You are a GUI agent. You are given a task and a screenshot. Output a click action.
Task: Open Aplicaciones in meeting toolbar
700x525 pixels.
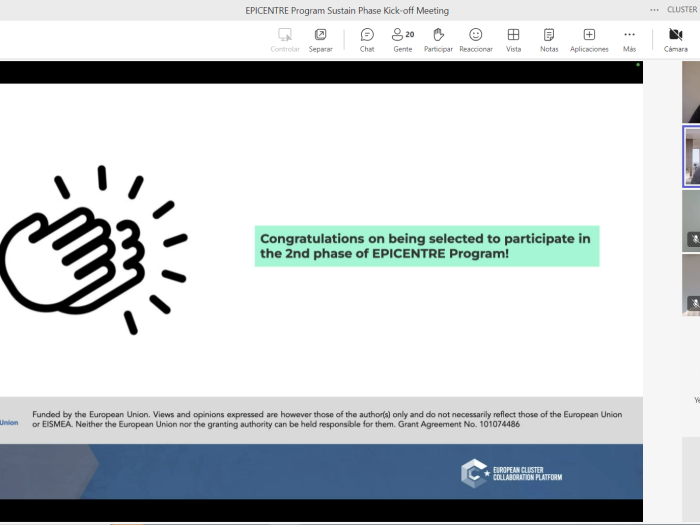589,40
